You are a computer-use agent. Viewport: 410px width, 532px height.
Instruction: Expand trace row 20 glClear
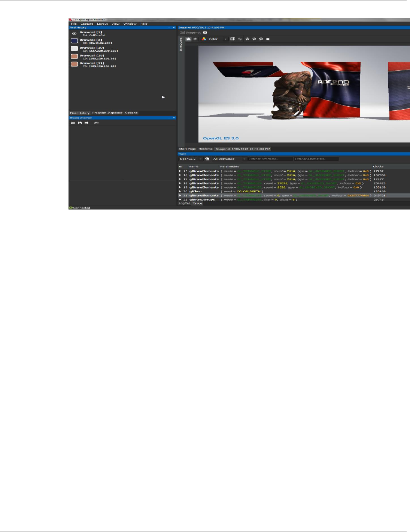(180, 192)
